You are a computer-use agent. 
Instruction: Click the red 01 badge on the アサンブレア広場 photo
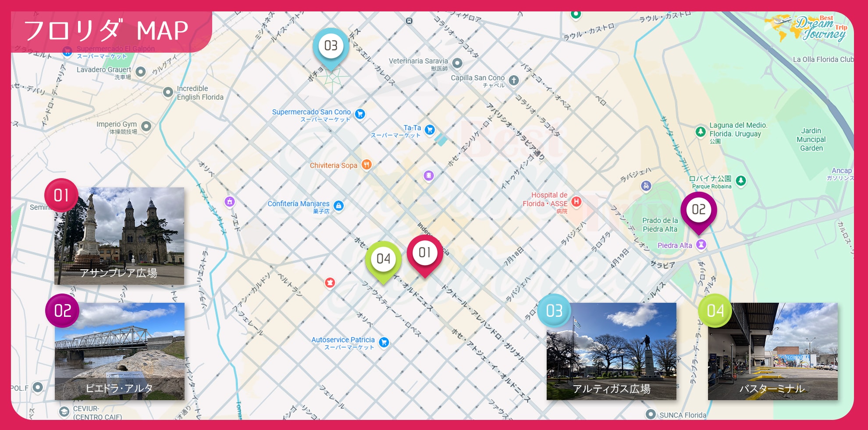click(x=61, y=195)
